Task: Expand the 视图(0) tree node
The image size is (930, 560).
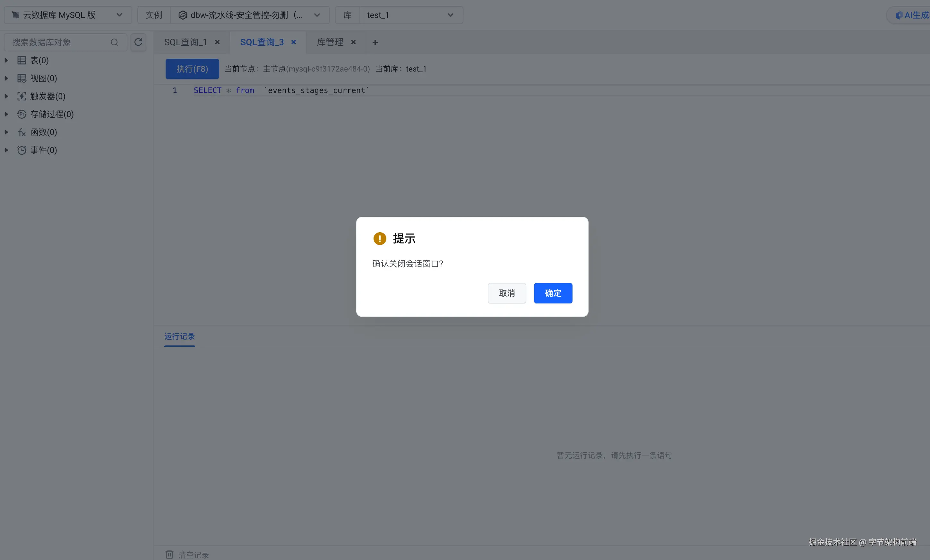Action: [x=6, y=79]
